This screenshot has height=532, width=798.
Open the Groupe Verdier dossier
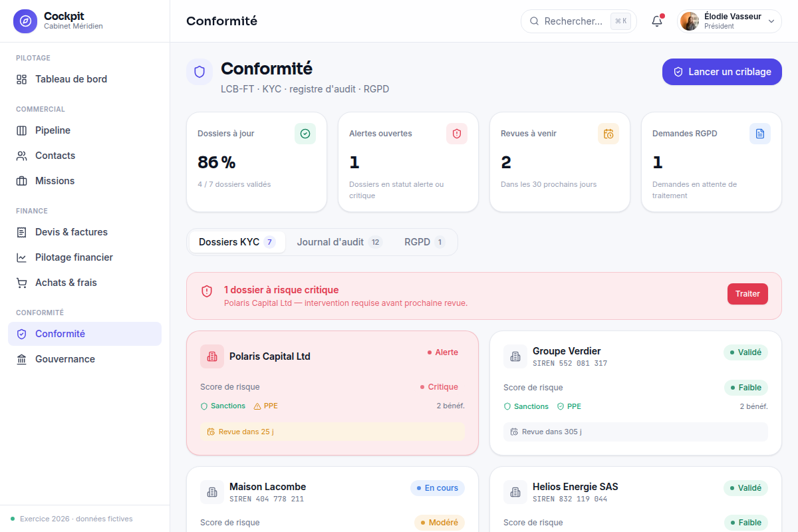(x=636, y=393)
